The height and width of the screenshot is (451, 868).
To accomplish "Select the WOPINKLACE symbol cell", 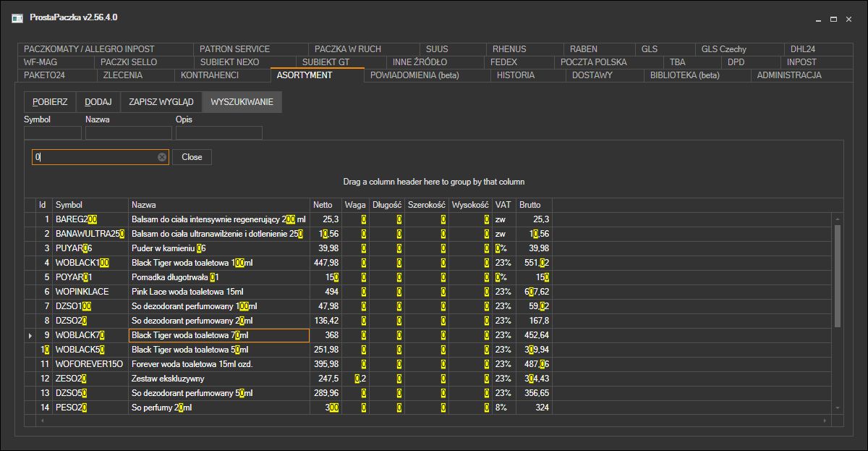I will point(90,292).
